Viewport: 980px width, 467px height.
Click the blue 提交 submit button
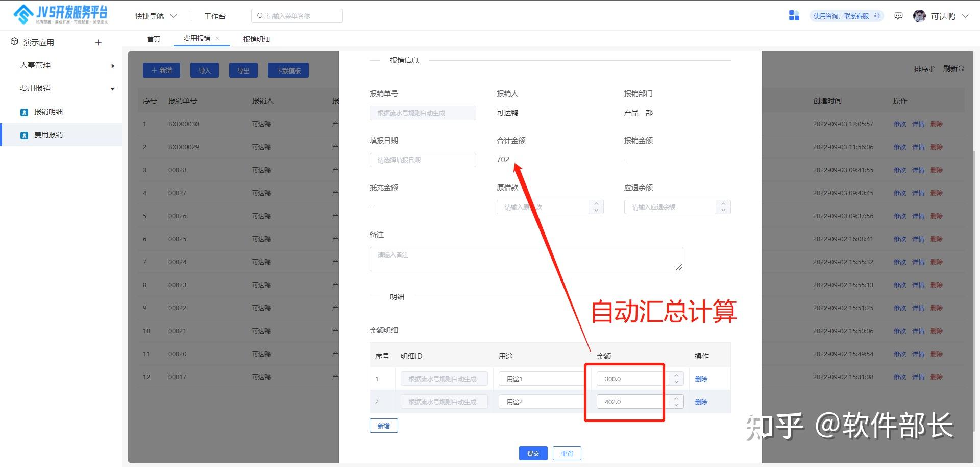click(x=533, y=453)
